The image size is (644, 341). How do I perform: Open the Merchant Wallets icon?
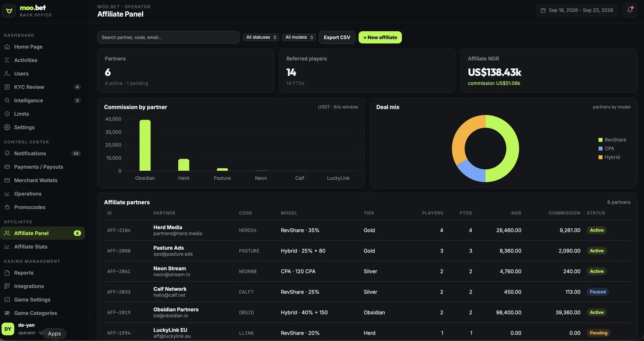pyautogui.click(x=7, y=180)
